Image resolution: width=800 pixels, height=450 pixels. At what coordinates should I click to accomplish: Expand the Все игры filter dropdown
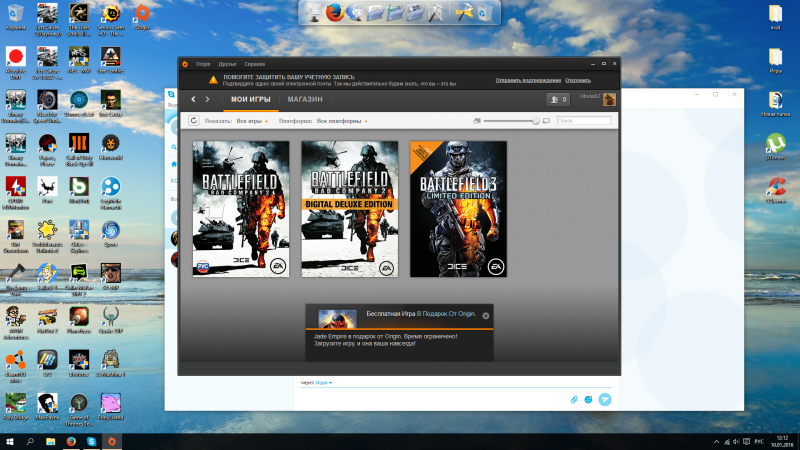[252, 121]
